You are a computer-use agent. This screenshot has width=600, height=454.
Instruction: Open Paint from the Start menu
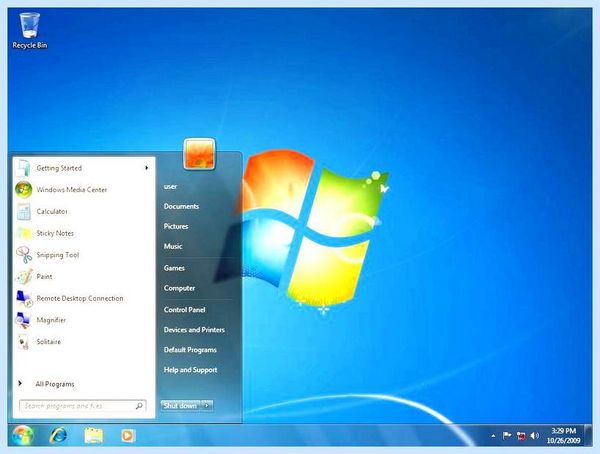tap(82, 276)
